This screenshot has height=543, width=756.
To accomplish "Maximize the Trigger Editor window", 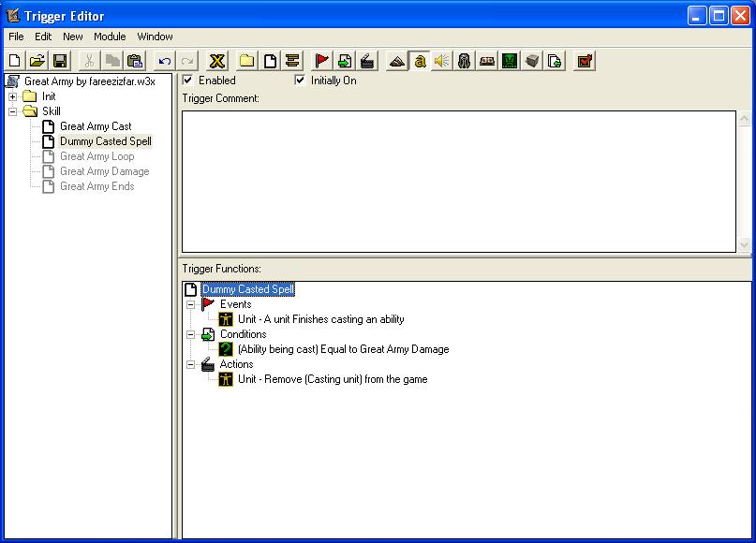I will 719,16.
